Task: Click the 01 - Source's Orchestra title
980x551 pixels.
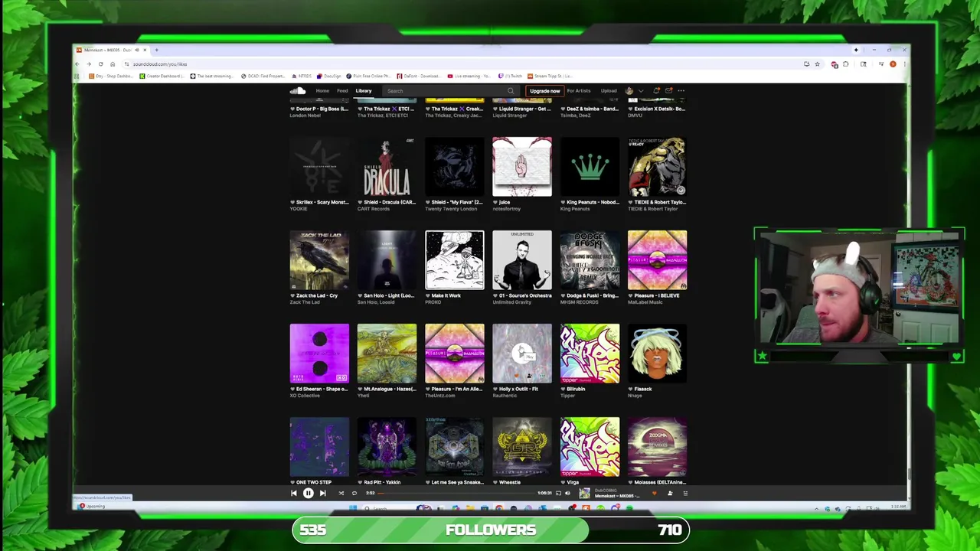Action: tap(524, 295)
